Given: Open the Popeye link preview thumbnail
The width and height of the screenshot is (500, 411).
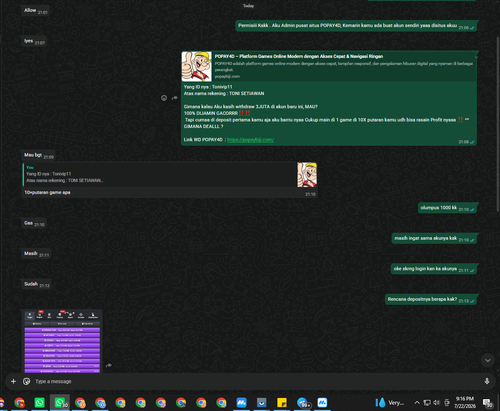Looking at the screenshot, I should click(x=197, y=66).
